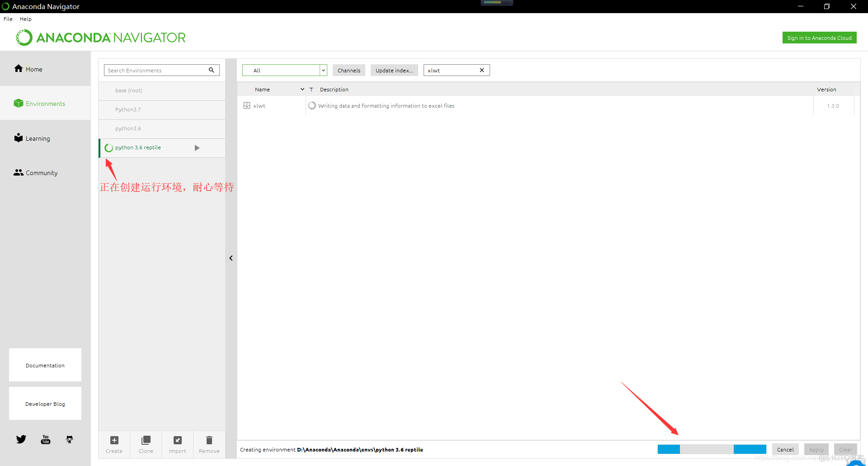Click the xlwt package name
This screenshot has height=466, width=868.
pyautogui.click(x=259, y=106)
